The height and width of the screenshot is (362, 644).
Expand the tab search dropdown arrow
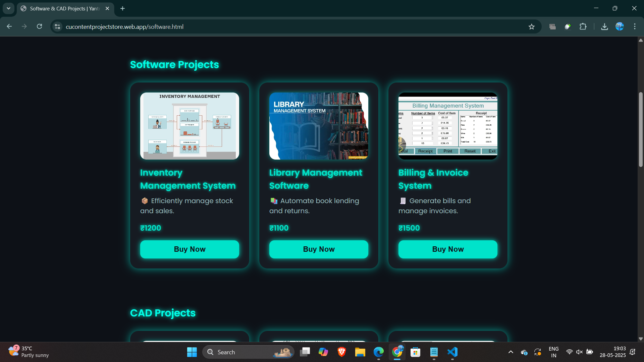point(8,8)
